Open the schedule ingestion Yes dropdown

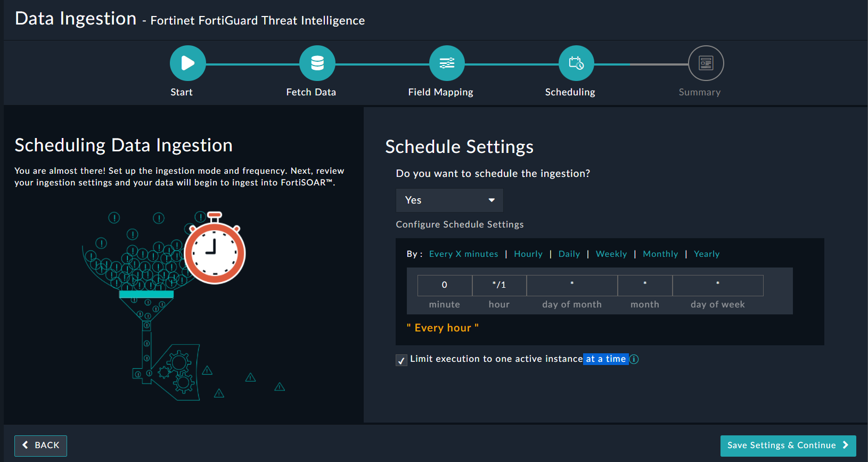tap(449, 200)
